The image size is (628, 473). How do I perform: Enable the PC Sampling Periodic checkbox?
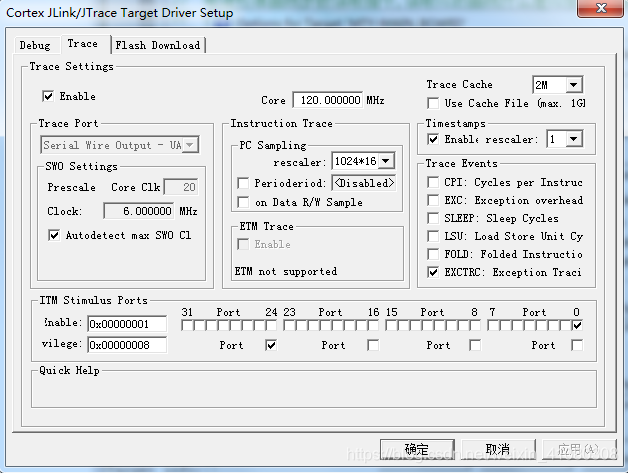(x=243, y=183)
